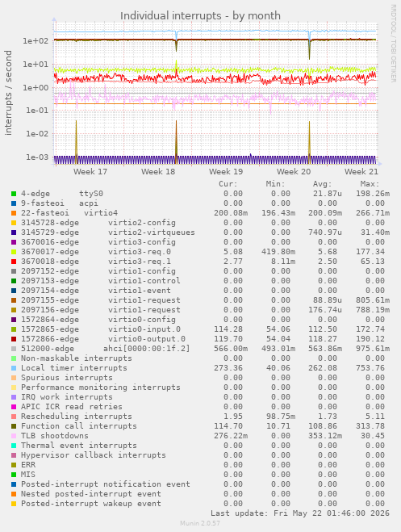Image resolution: width=401 pixels, height=532 pixels.
Task: Click the red swatch next to virtio3-req.1
Action: (x=14, y=262)
